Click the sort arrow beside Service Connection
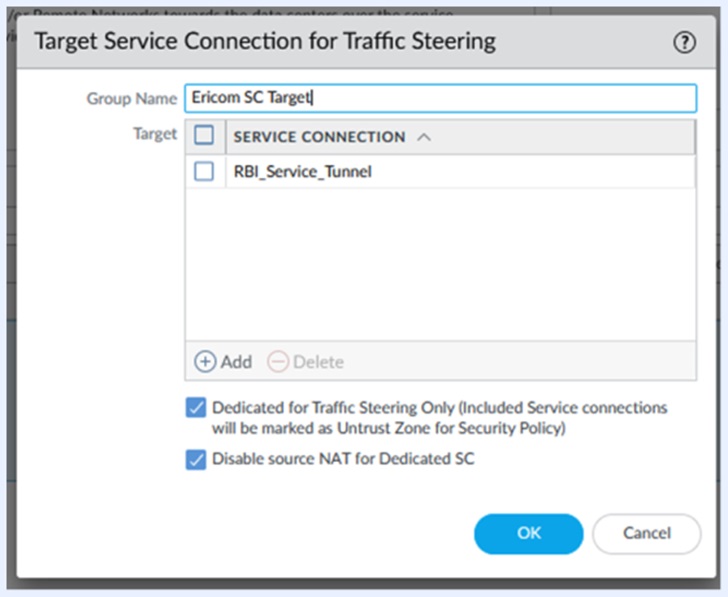Image resolution: width=728 pixels, height=597 pixels. (x=423, y=137)
